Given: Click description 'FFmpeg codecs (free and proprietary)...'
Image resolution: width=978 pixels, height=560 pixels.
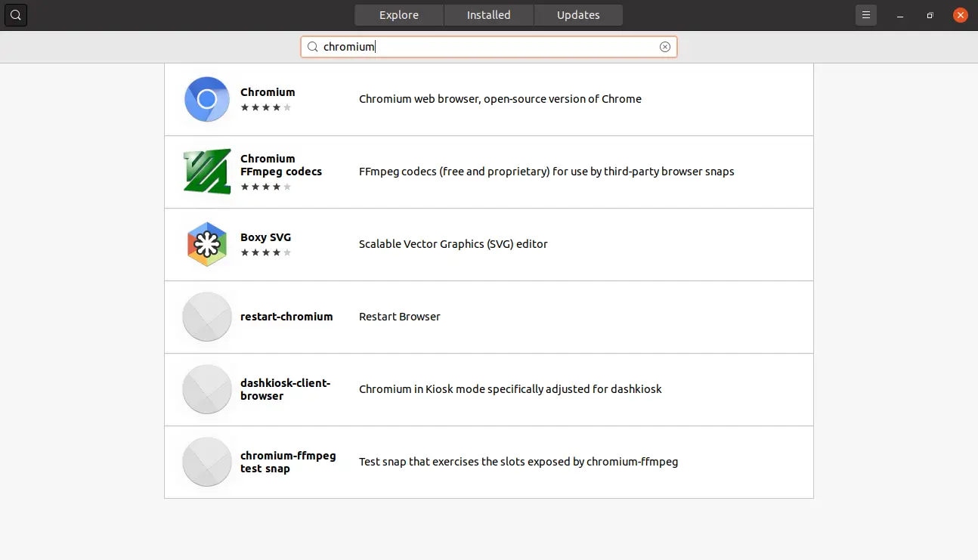Looking at the screenshot, I should 546,172.
